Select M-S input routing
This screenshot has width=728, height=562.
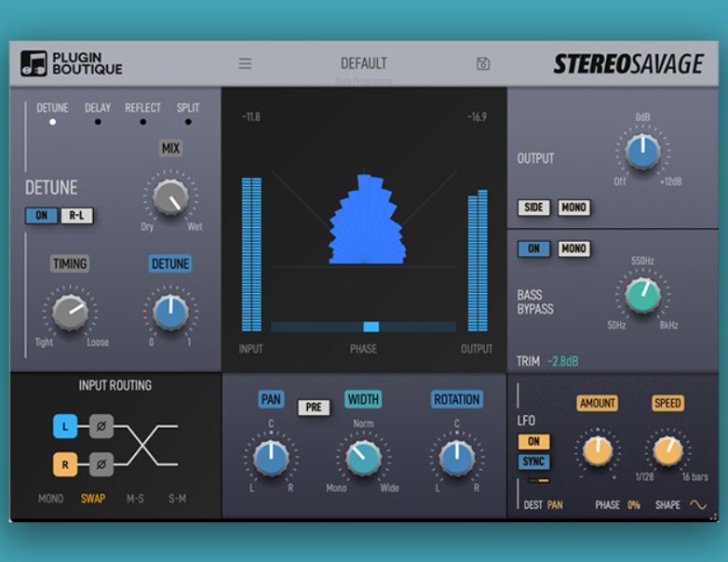135,499
